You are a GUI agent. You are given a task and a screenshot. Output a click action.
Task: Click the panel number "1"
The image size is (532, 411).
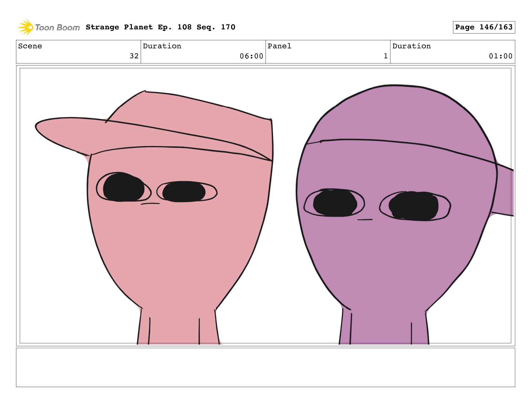tap(386, 56)
